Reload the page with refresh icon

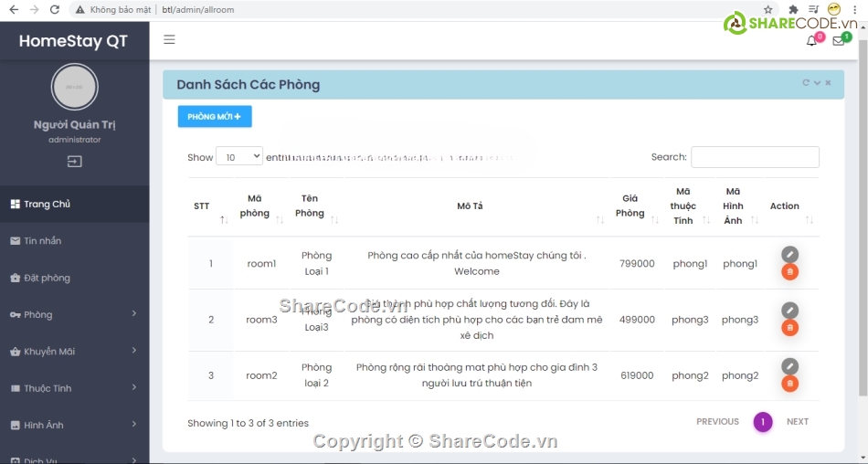(54, 9)
